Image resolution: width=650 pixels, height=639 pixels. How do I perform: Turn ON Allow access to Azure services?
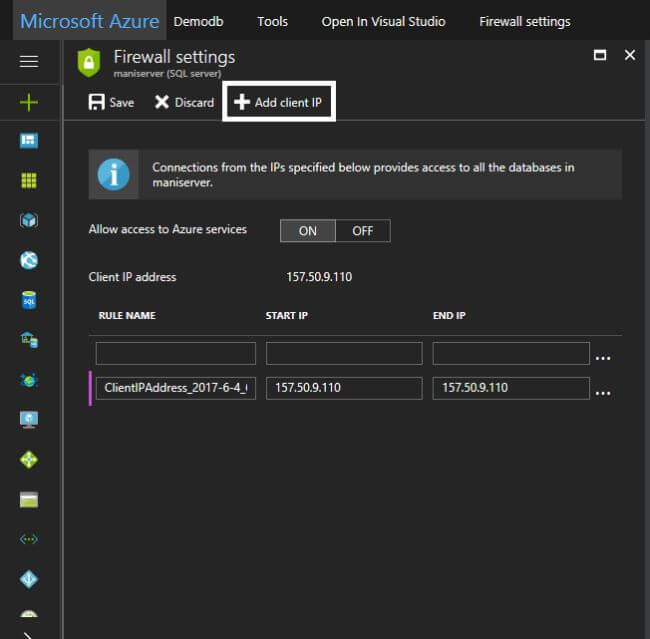(308, 231)
